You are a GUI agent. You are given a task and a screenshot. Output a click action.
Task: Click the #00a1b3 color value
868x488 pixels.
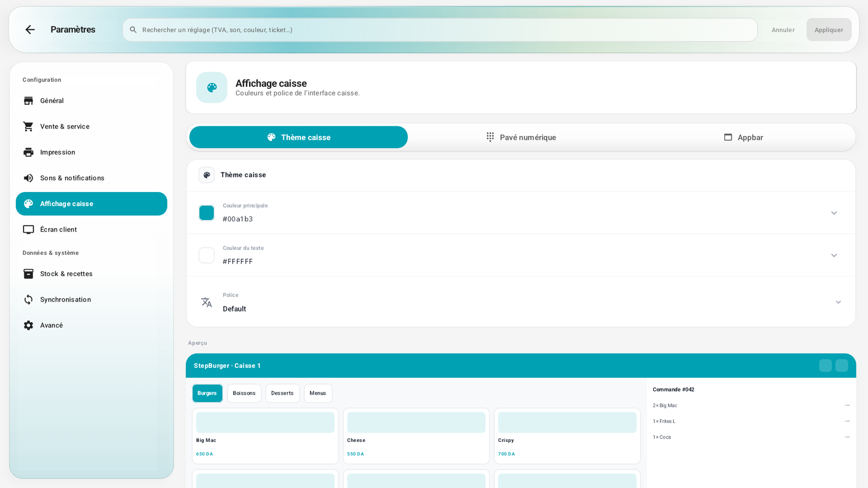coord(238,219)
